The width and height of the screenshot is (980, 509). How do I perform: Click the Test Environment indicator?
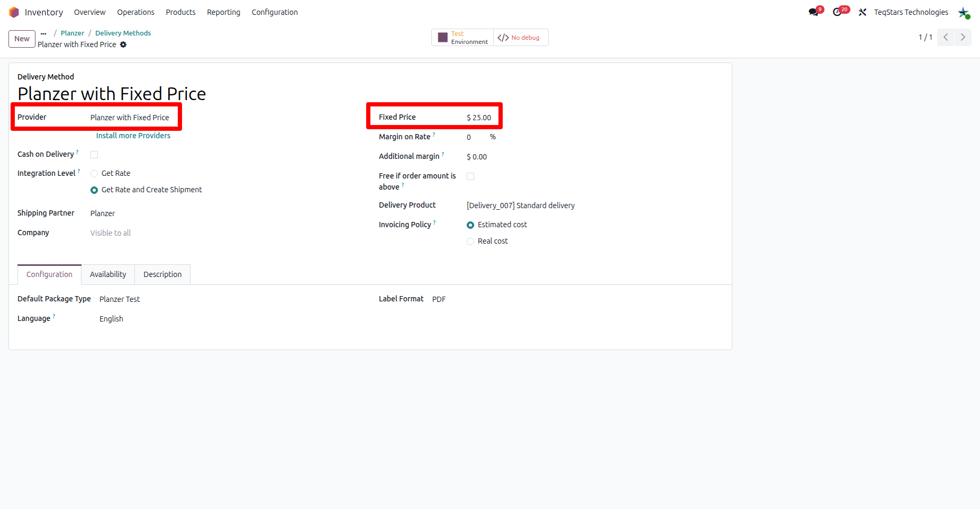(463, 38)
